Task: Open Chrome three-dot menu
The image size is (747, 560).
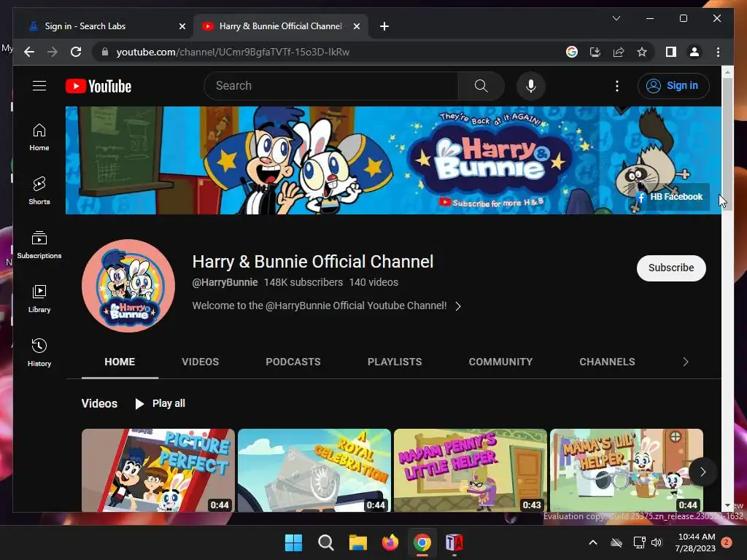Action: [x=718, y=52]
